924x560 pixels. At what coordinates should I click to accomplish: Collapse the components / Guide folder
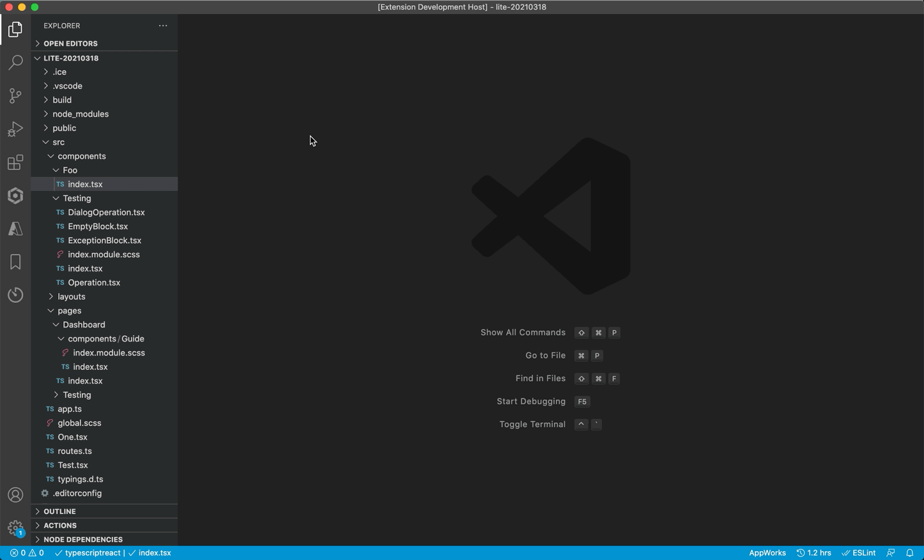(x=104, y=339)
